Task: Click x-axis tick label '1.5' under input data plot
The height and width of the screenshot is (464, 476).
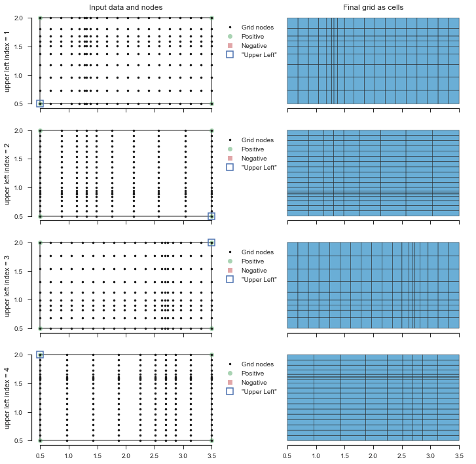Action: 97,455
